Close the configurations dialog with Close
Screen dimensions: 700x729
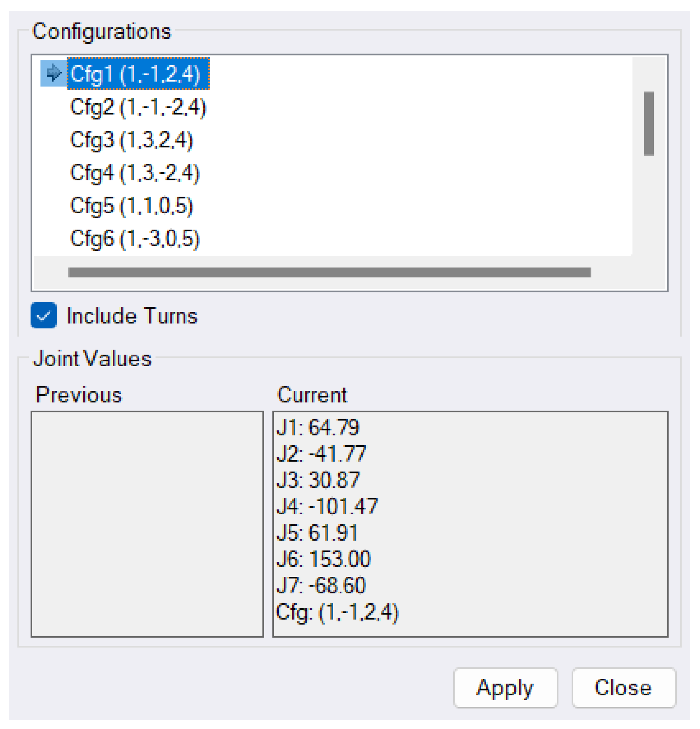point(623,687)
